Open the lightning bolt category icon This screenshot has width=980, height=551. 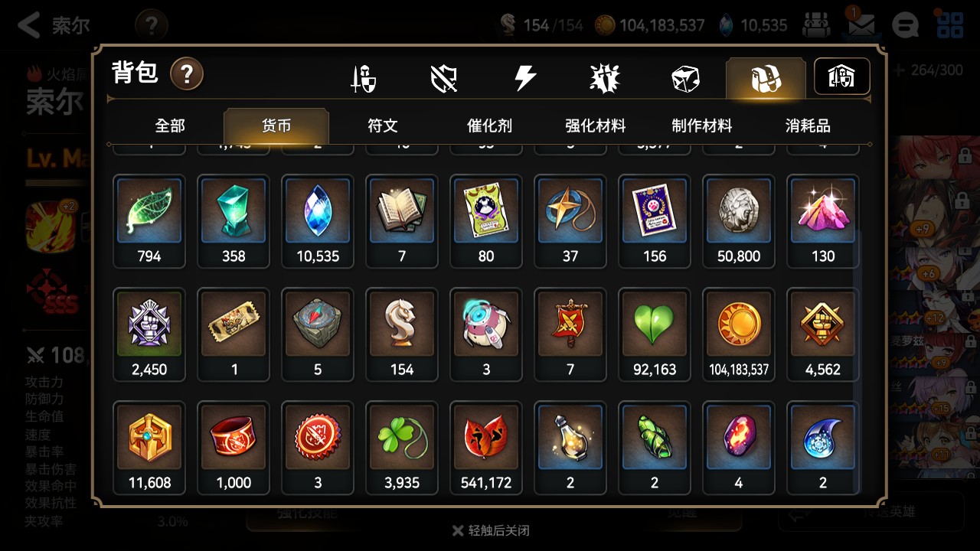tap(525, 78)
